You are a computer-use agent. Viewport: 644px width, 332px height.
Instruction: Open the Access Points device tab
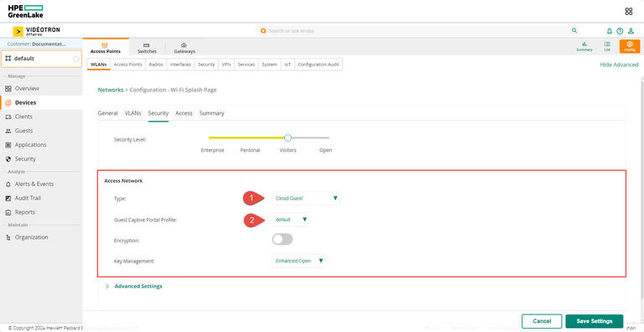105,48
